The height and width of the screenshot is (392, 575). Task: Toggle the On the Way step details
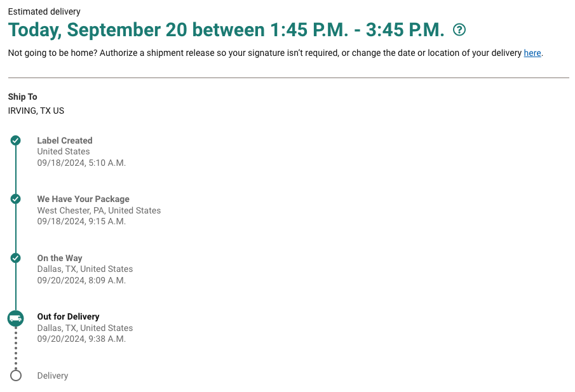coord(60,258)
